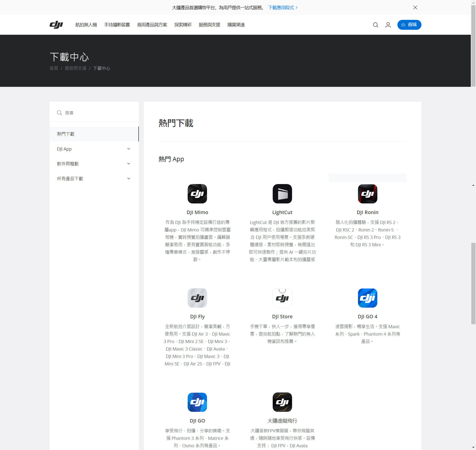Open the user account icon
476x450 pixels.
click(x=388, y=25)
